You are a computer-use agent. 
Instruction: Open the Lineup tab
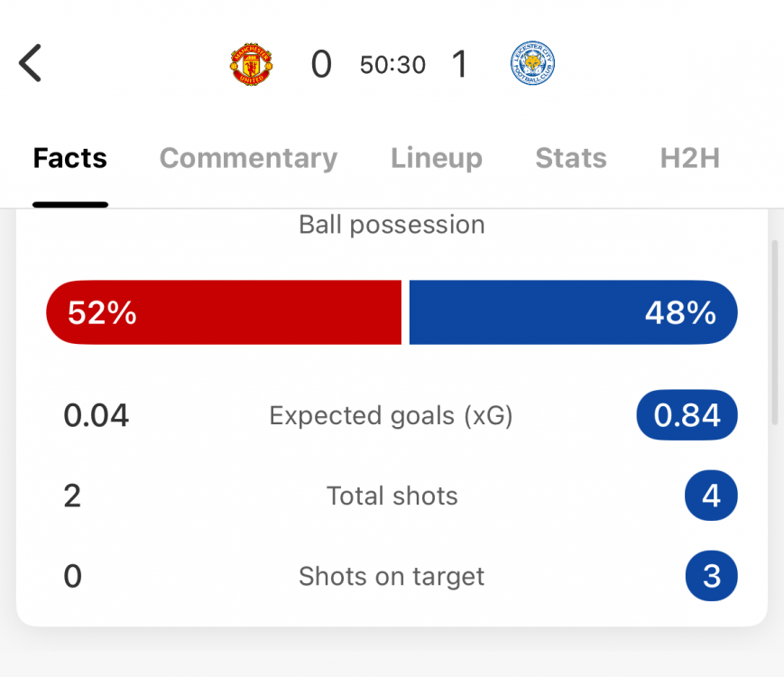tap(437, 158)
